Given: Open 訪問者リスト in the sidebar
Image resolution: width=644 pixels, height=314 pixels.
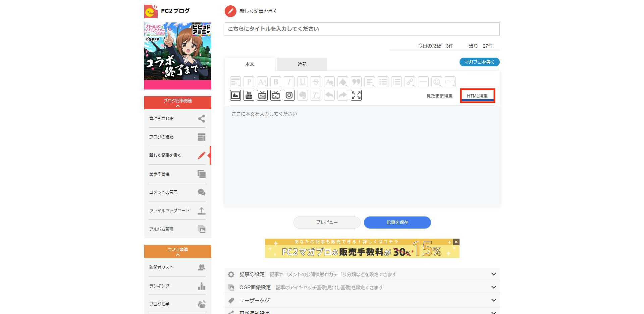Looking at the screenshot, I should coord(177,267).
